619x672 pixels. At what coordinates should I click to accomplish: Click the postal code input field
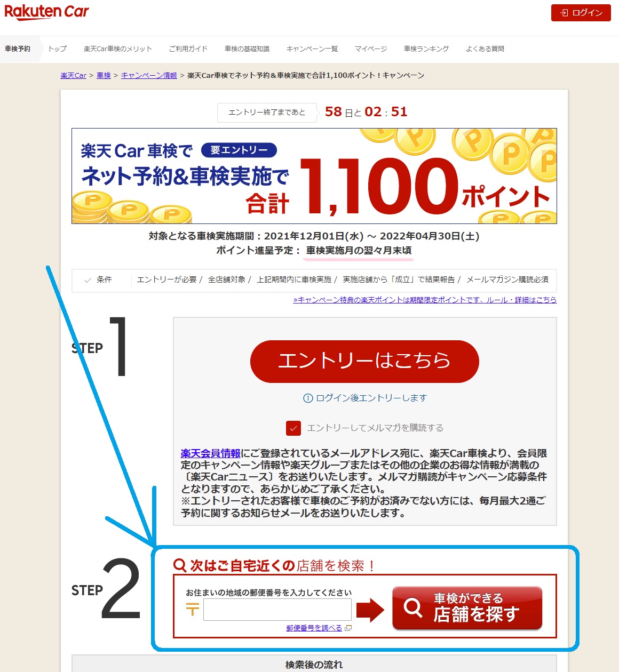277,610
